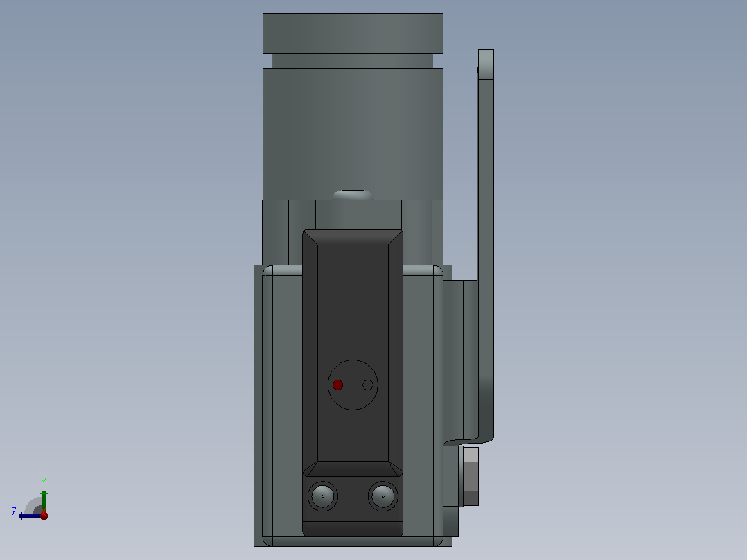This screenshot has height=560, width=747.
Task: Select the large cylindrical motor body
Action: (353, 134)
